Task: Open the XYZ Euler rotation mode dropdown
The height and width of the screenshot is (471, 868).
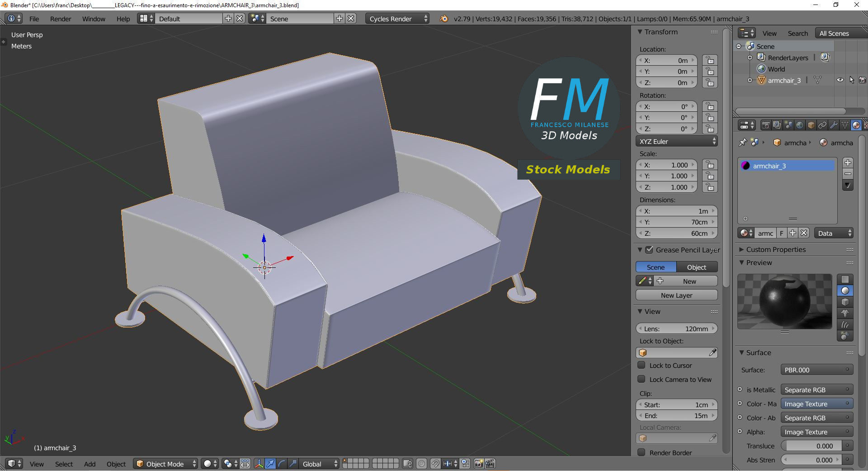Action: 676,141
